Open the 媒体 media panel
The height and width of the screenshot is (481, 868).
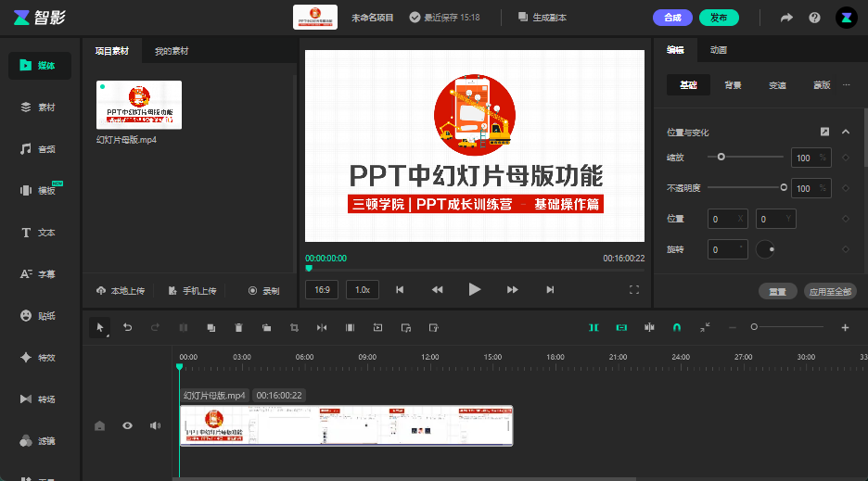tap(40, 65)
